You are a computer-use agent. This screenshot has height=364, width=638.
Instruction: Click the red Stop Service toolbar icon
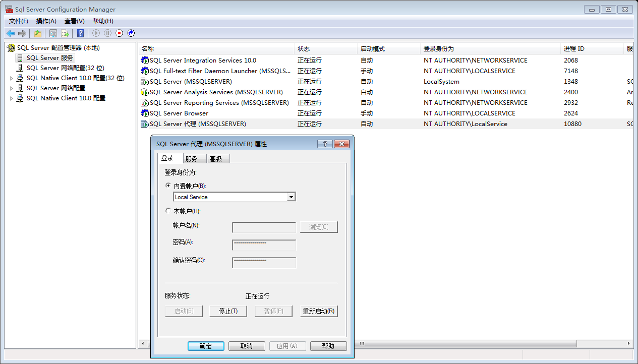120,33
